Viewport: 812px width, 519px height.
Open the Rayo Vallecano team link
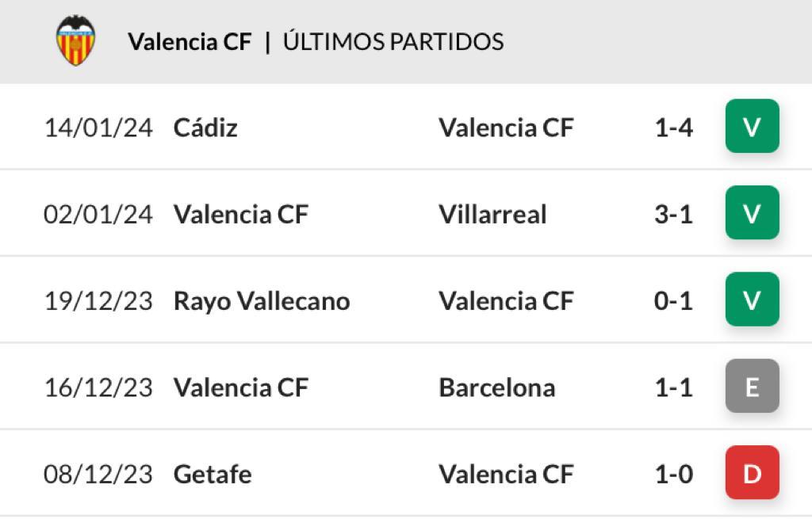point(262,301)
